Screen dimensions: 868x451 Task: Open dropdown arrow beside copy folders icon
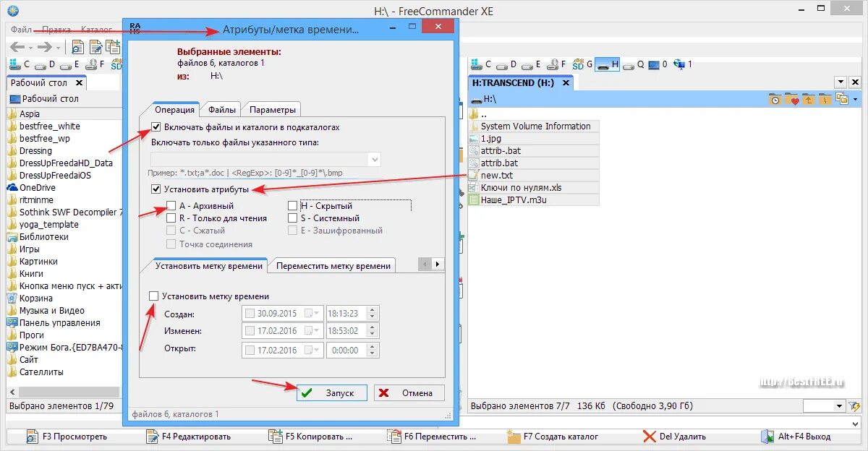[x=856, y=100]
